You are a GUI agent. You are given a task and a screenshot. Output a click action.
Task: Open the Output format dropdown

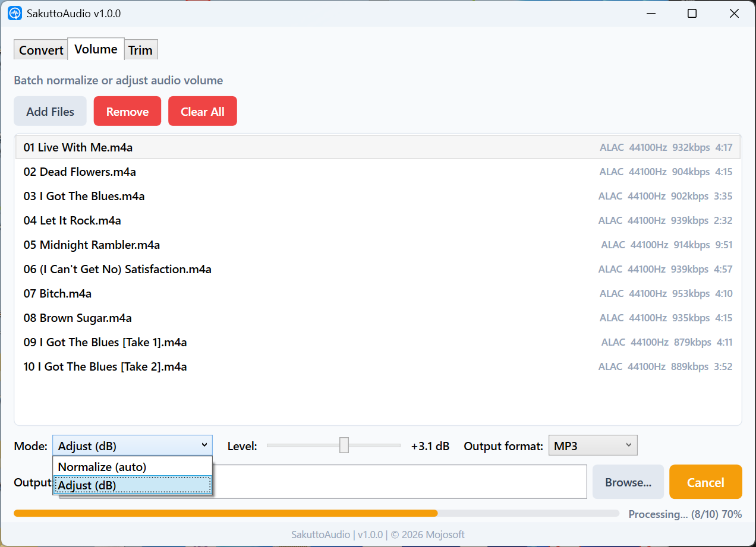pos(593,445)
